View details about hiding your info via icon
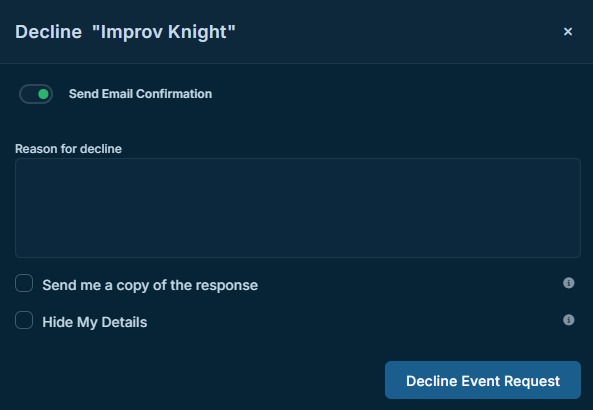 coord(568,320)
